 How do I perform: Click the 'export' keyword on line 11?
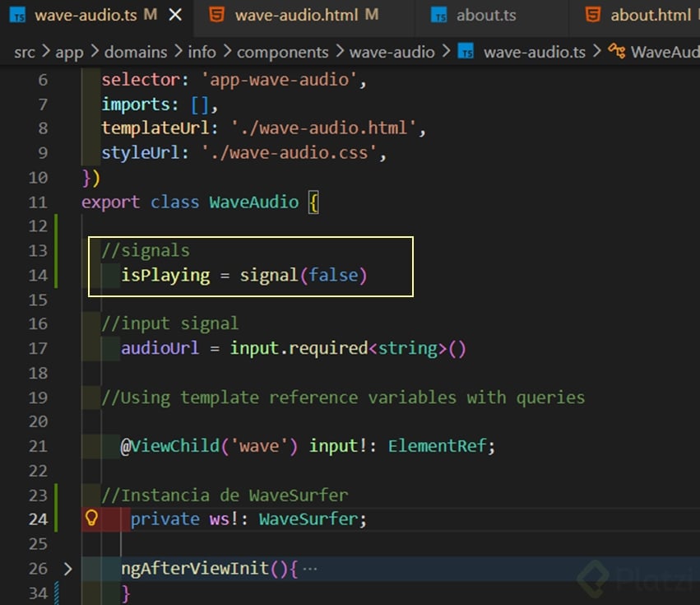110,202
